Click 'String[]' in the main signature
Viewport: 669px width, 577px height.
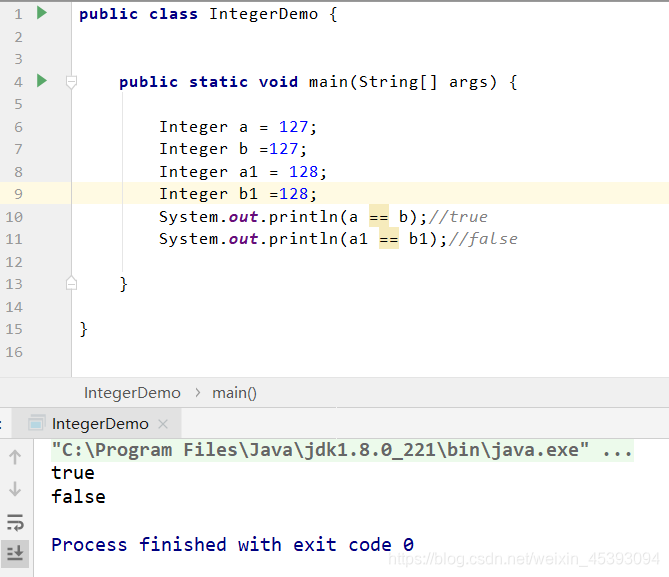[398, 82]
